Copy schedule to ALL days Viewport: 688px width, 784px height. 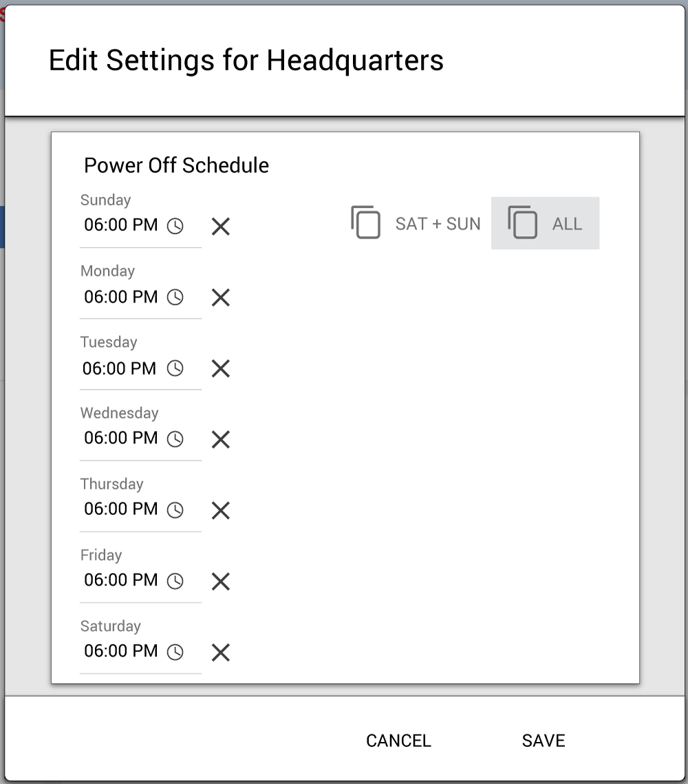[545, 223]
